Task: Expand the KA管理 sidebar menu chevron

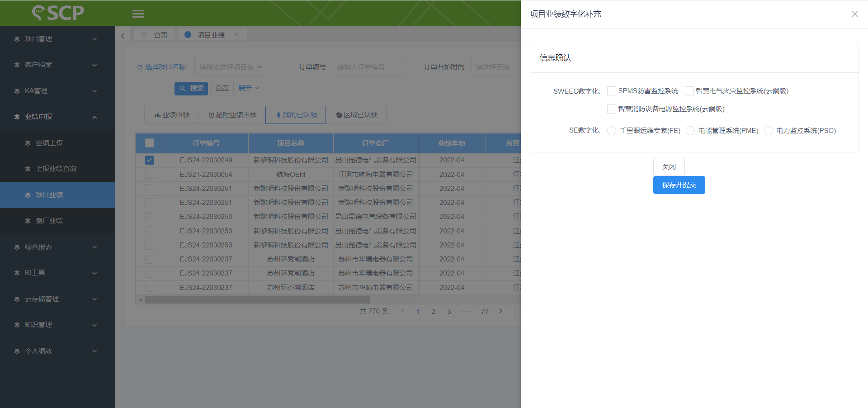Action: [94, 91]
